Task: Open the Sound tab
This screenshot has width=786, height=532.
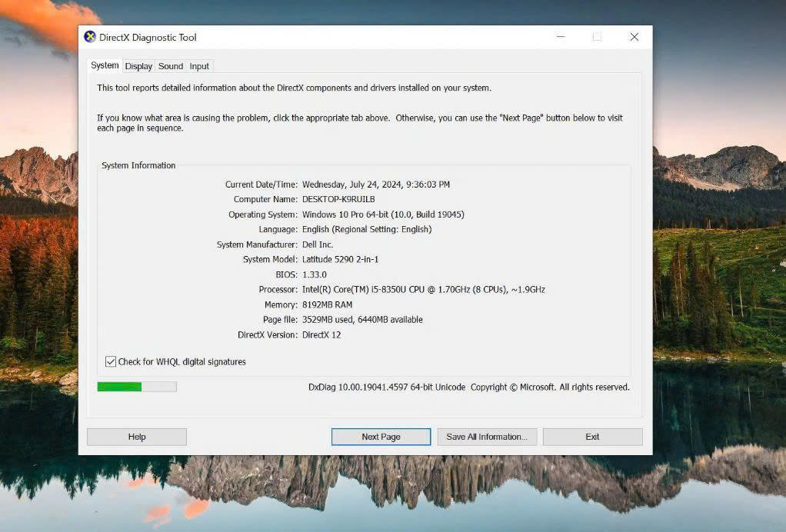Action: 171,66
